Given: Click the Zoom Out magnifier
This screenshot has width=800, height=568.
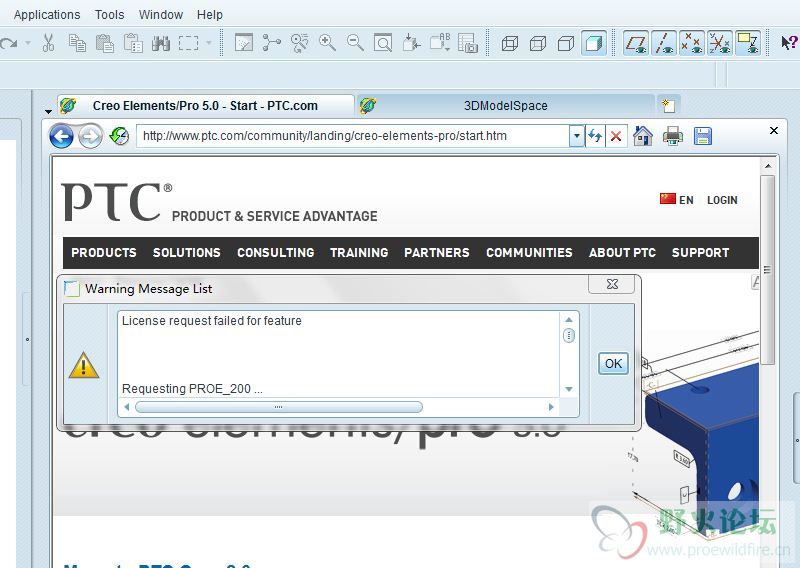Looking at the screenshot, I should (355, 43).
